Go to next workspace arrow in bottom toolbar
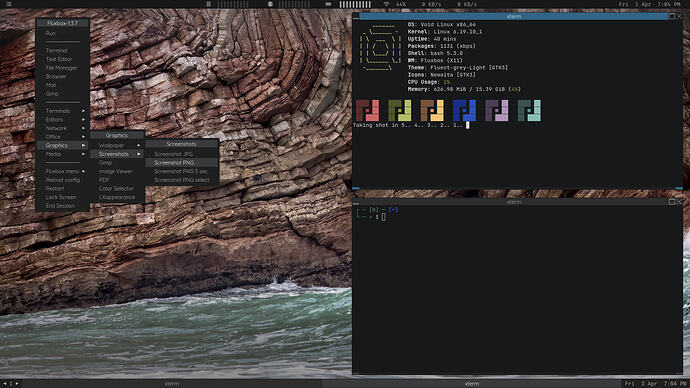This screenshot has height=388, width=690. coord(17,384)
